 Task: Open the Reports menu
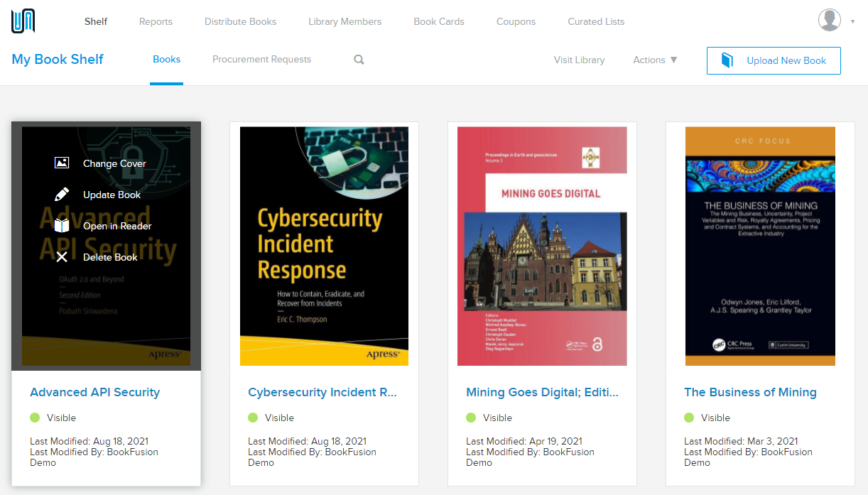point(156,21)
